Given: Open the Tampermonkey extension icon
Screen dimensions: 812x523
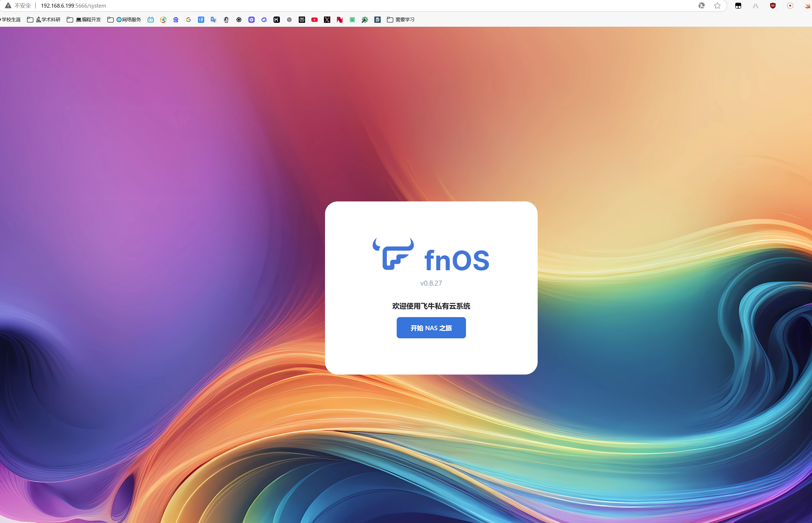Looking at the screenshot, I should [738, 6].
